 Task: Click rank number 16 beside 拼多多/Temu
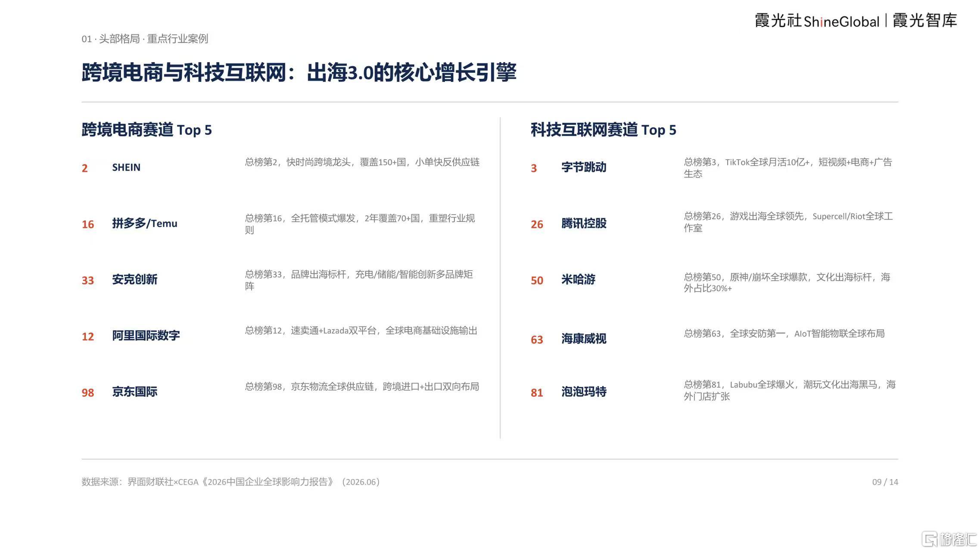pyautogui.click(x=88, y=224)
